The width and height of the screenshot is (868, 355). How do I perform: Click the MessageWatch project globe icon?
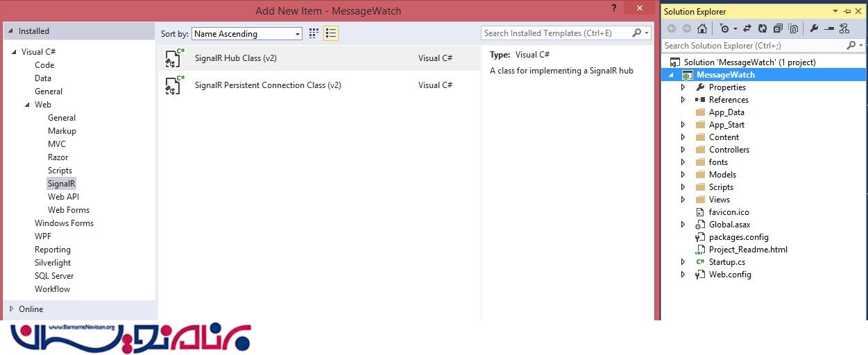[x=688, y=75]
